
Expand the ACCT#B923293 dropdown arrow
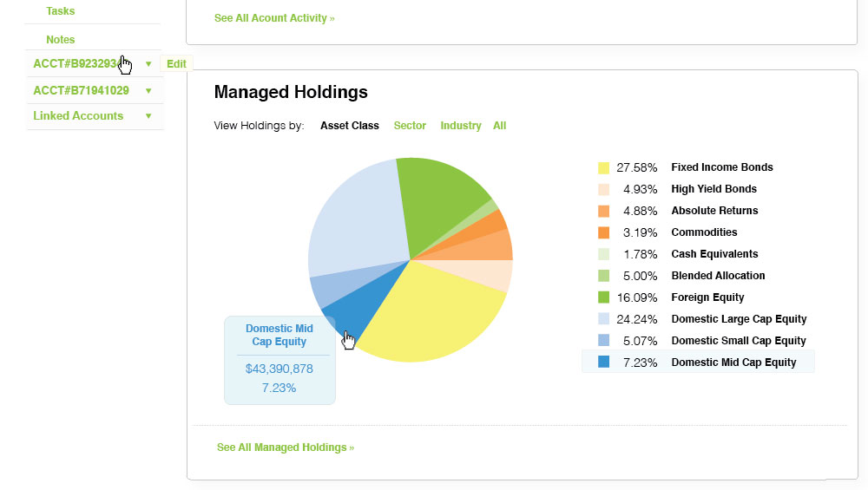pos(148,64)
